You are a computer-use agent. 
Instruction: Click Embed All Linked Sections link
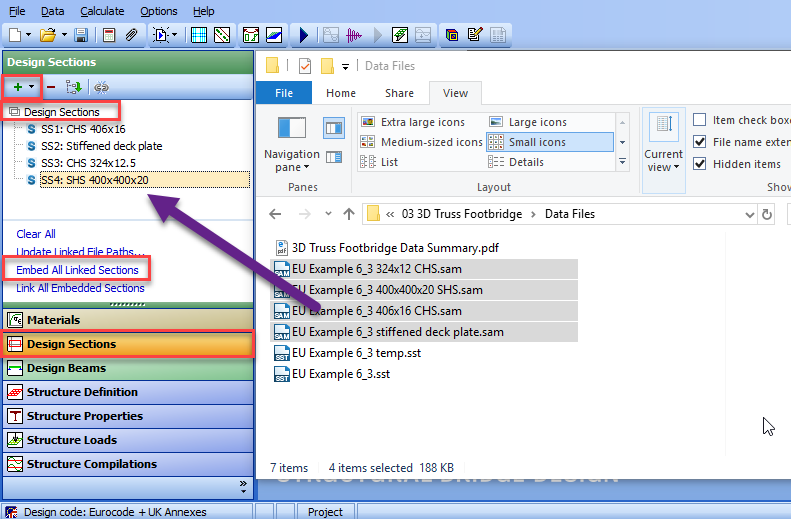coord(77,270)
